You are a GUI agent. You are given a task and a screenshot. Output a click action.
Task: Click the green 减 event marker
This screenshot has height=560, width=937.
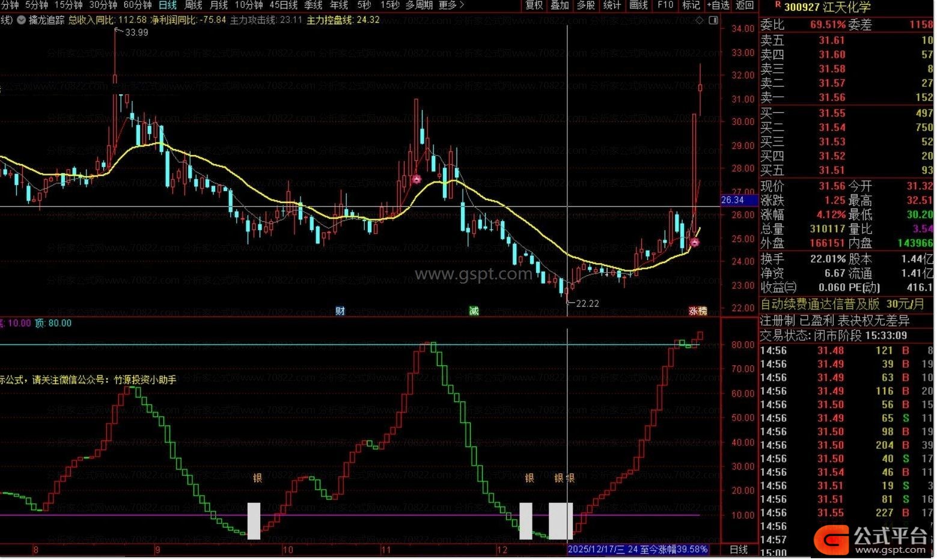pyautogui.click(x=474, y=311)
